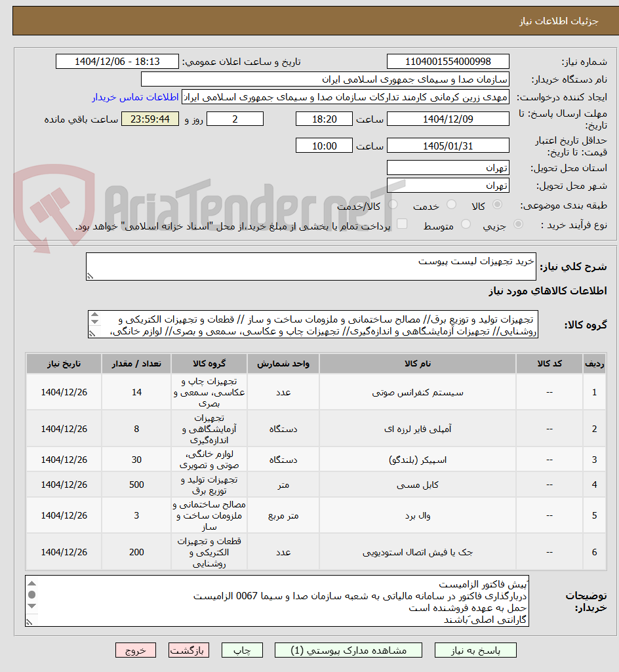
Task: Select item جک یا فیش اتصال استودیویی
Action: coord(418,553)
